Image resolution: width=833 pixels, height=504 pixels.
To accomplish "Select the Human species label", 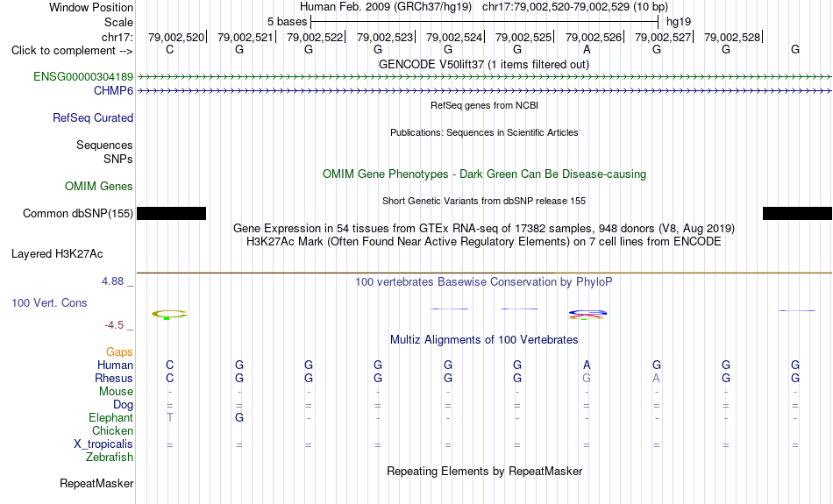I will pyautogui.click(x=115, y=366).
